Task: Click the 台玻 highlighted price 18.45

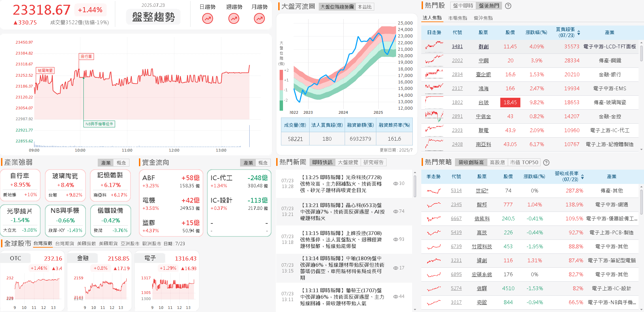Action: [510, 102]
